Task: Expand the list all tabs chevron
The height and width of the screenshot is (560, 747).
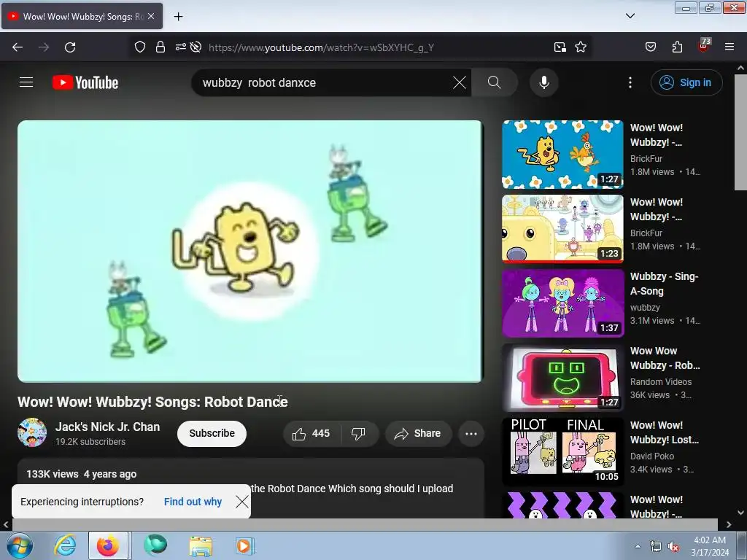Action: (630, 16)
